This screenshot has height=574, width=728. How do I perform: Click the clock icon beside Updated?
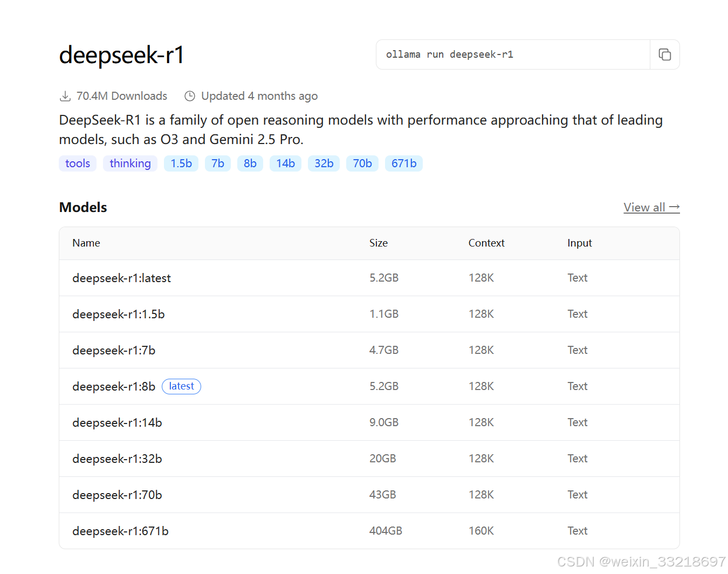point(190,96)
